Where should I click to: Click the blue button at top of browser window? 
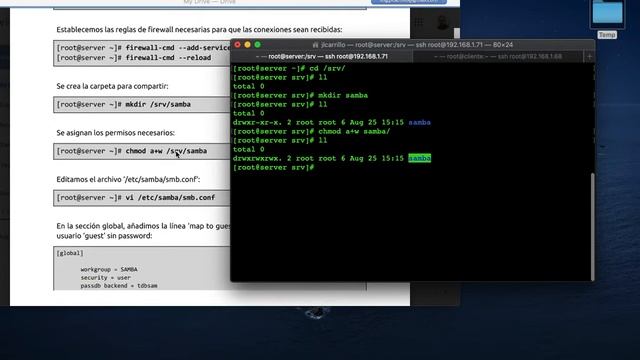pos(409,2)
